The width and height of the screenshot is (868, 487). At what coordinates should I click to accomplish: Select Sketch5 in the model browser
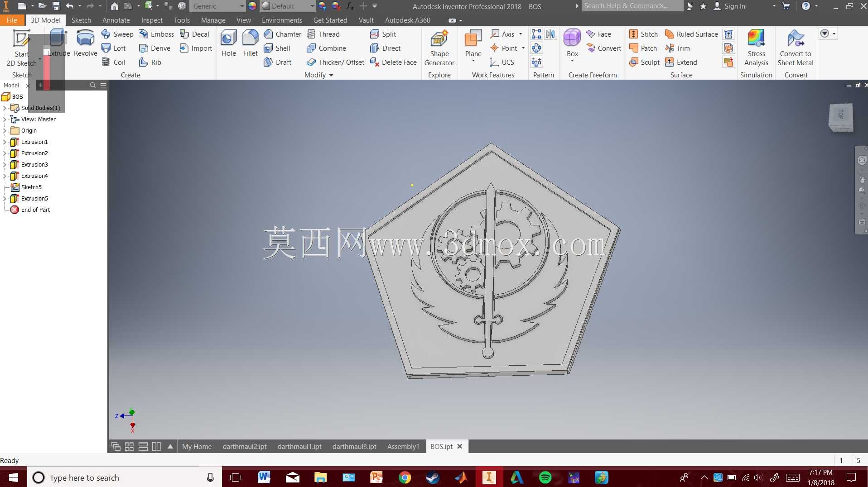pos(31,187)
